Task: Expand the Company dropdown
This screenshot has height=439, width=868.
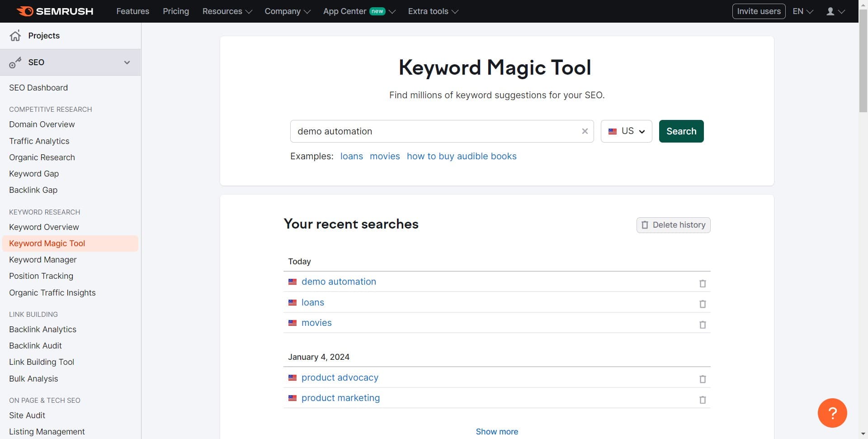Action: click(287, 11)
